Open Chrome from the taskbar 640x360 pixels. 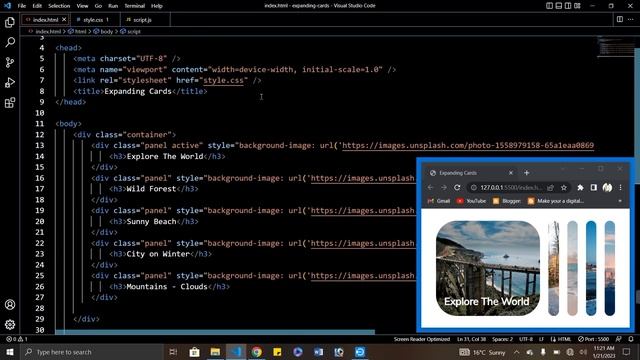(257, 352)
